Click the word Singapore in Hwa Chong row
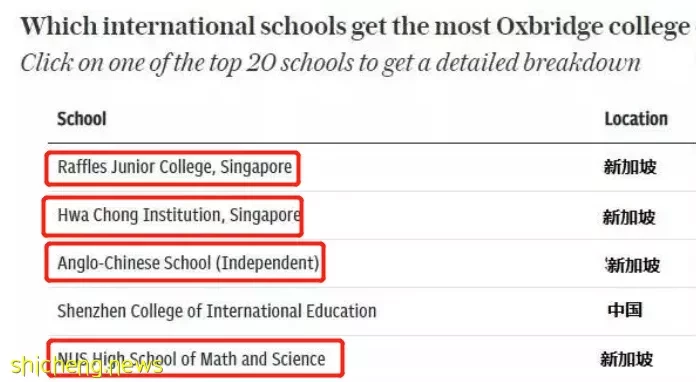The width and height of the screenshot is (696, 382). (x=265, y=215)
